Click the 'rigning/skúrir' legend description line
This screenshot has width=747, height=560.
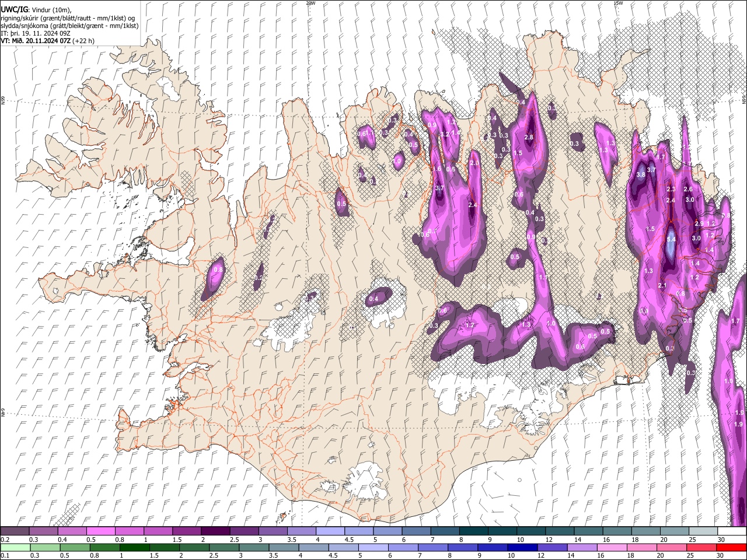pos(69,18)
